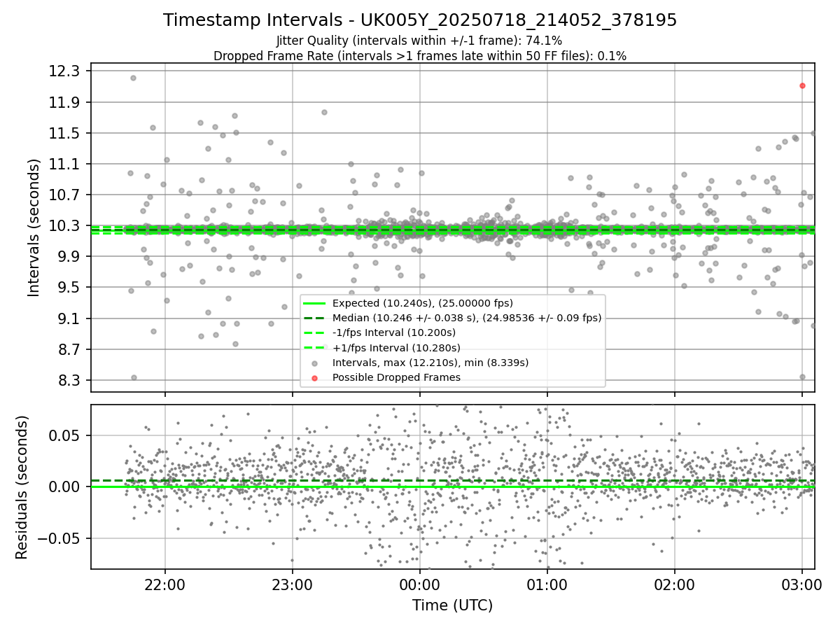The height and width of the screenshot is (630, 840).
Task: Click the '−0.05' residuals tick label
Action: point(60,538)
